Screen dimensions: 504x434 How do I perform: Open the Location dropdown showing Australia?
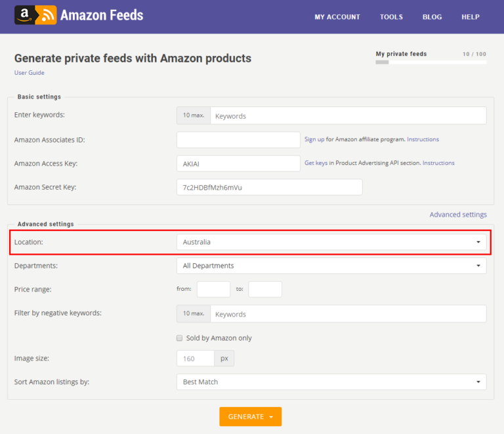click(x=331, y=242)
